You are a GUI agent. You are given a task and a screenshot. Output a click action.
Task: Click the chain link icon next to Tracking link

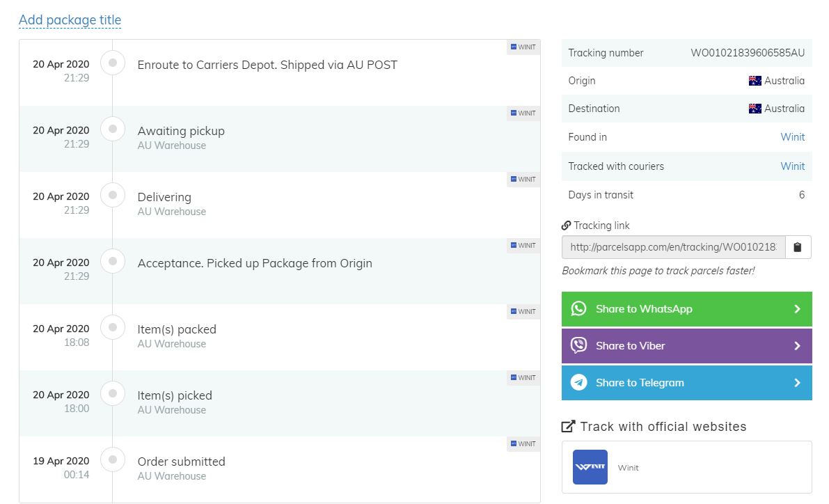click(x=567, y=226)
